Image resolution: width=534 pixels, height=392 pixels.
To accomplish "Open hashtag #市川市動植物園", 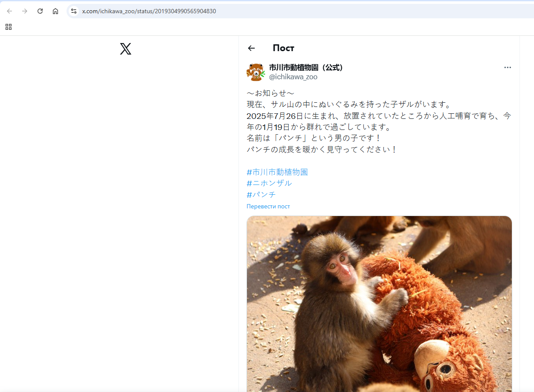I will 277,172.
